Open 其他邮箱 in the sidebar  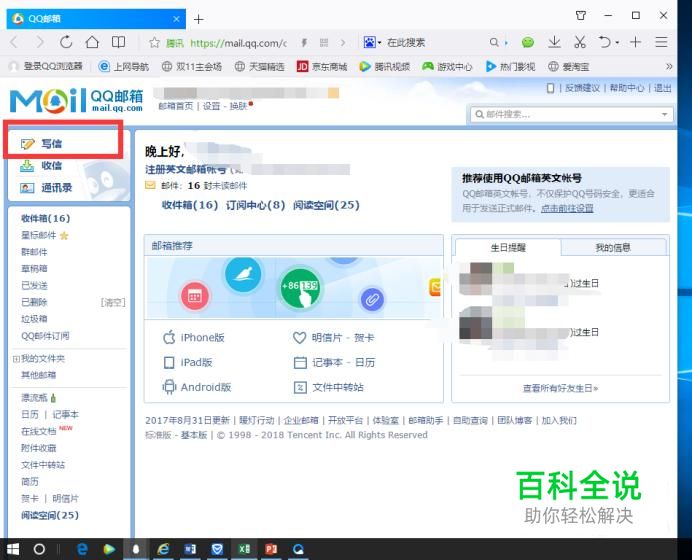[38, 375]
